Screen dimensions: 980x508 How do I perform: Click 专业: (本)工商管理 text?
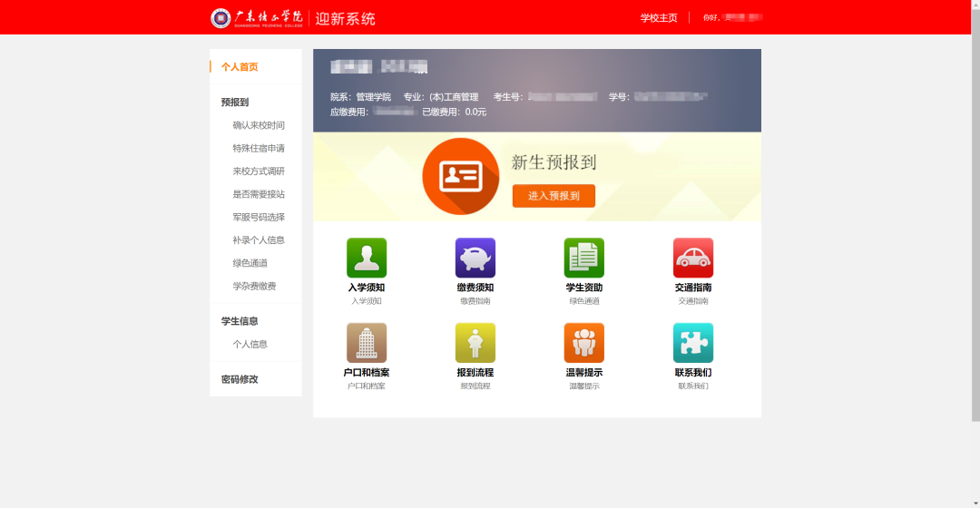441,97
